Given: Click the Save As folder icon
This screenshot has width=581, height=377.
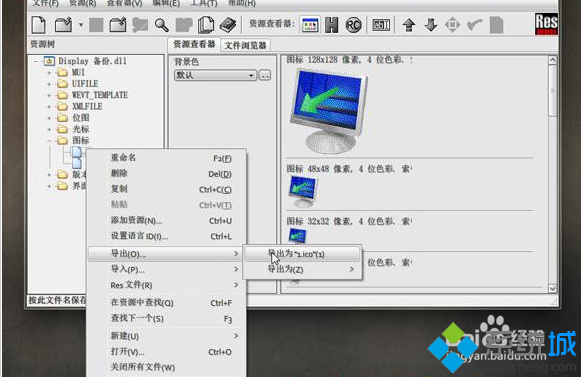Looking at the screenshot, I should 118,25.
